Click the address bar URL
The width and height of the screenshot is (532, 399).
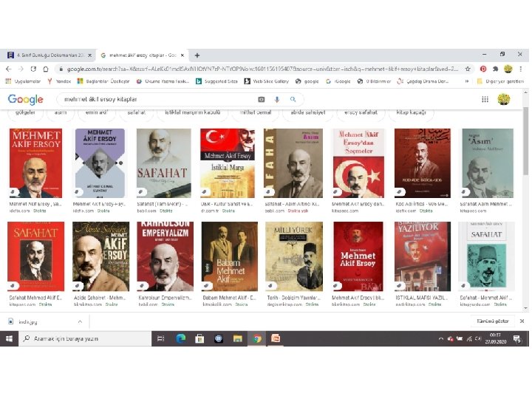point(262,69)
